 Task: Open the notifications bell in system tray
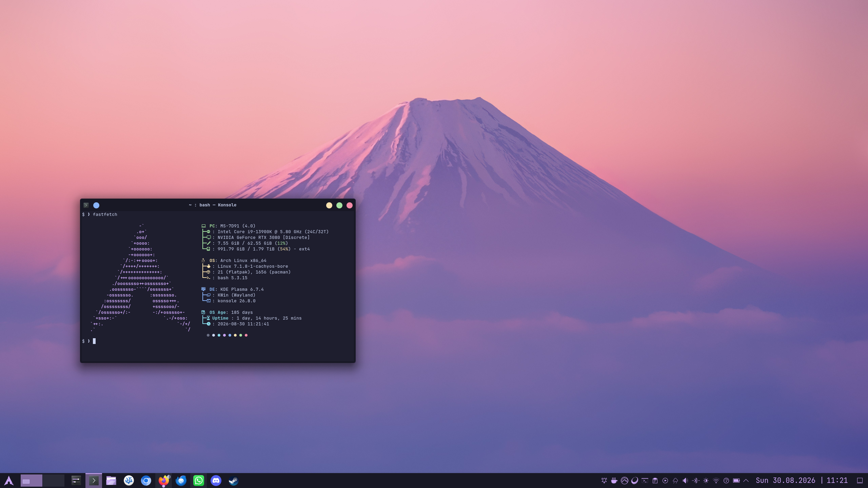(604, 481)
